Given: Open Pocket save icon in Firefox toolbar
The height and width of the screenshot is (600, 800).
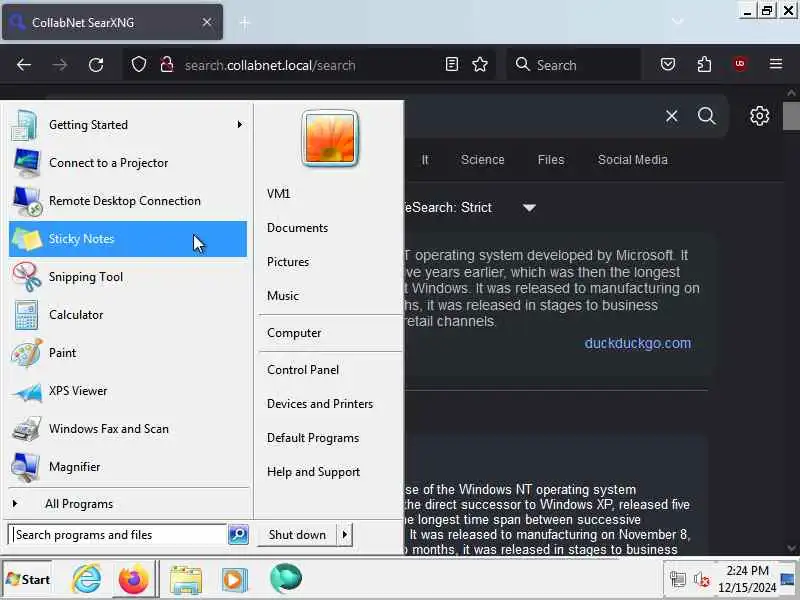Looking at the screenshot, I should pos(668,64).
